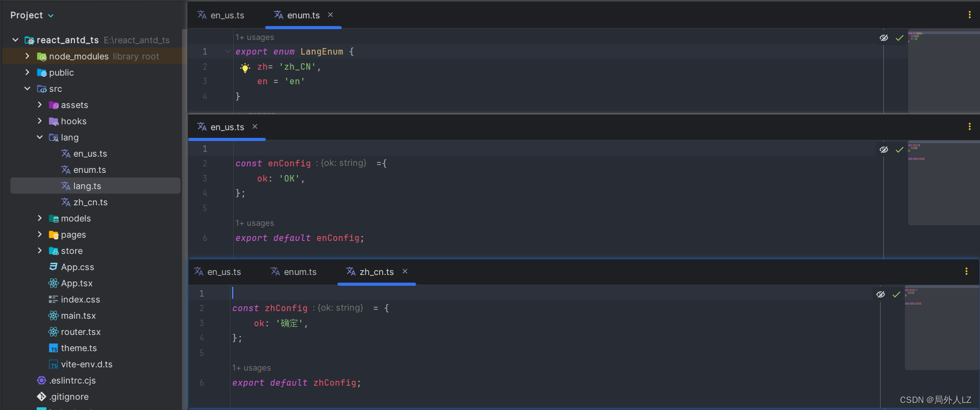Select the node_modules folder icon
Image resolution: width=980 pixels, height=410 pixels.
click(42, 57)
